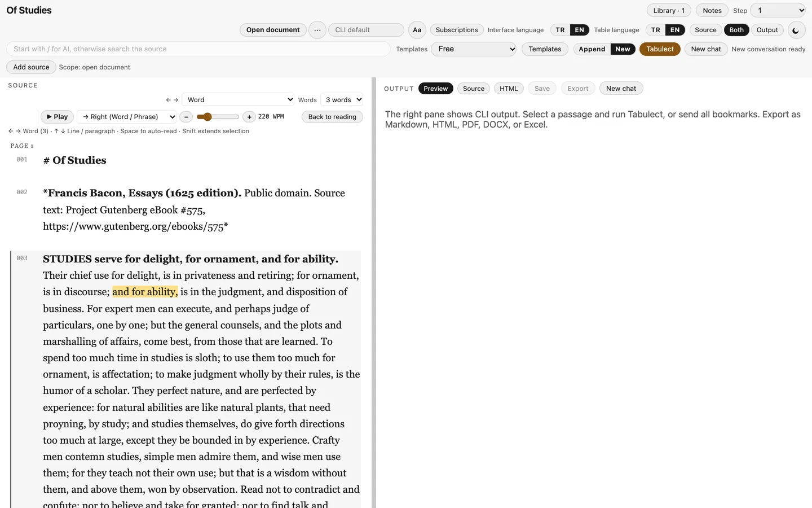Open the 3 words count dropdown
The width and height of the screenshot is (812, 508).
342,100
